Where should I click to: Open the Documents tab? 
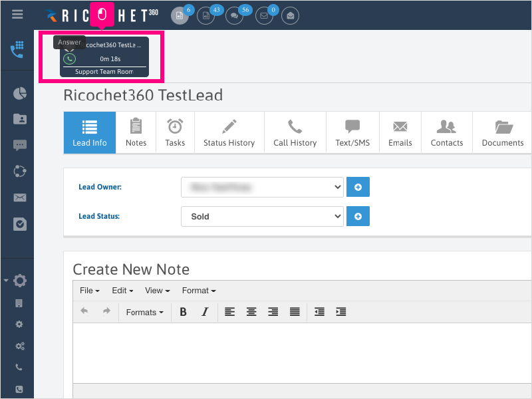(x=503, y=132)
